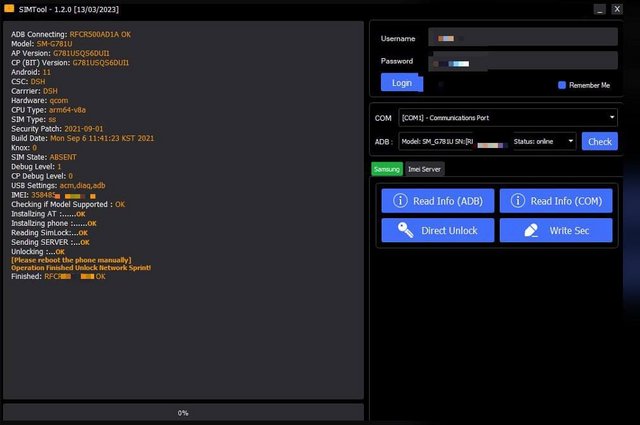This screenshot has width=640, height=425.
Task: Select the 'USB Settings: acm,diag,adb' line
Action: 58,185
